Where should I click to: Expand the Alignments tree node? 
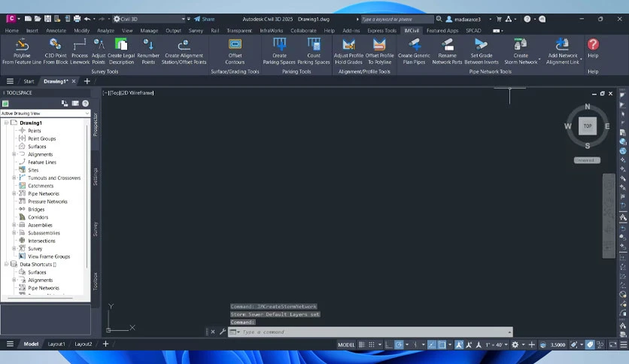(x=14, y=154)
